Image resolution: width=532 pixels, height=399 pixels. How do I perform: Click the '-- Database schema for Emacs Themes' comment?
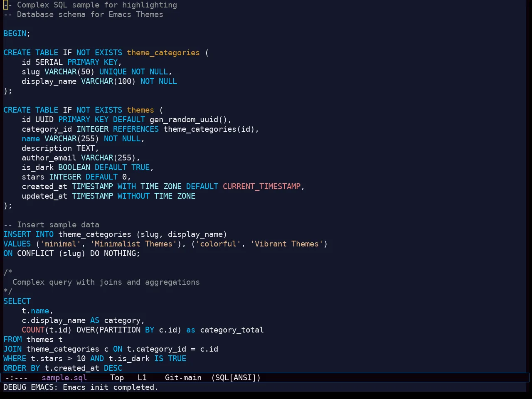83,15
